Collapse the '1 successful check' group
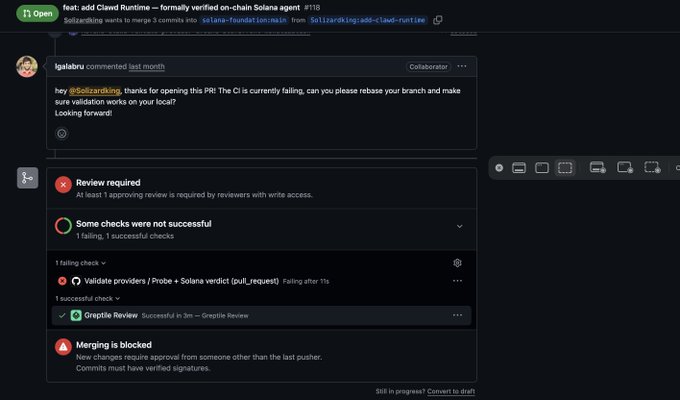This screenshot has width=680, height=400. [x=88, y=298]
